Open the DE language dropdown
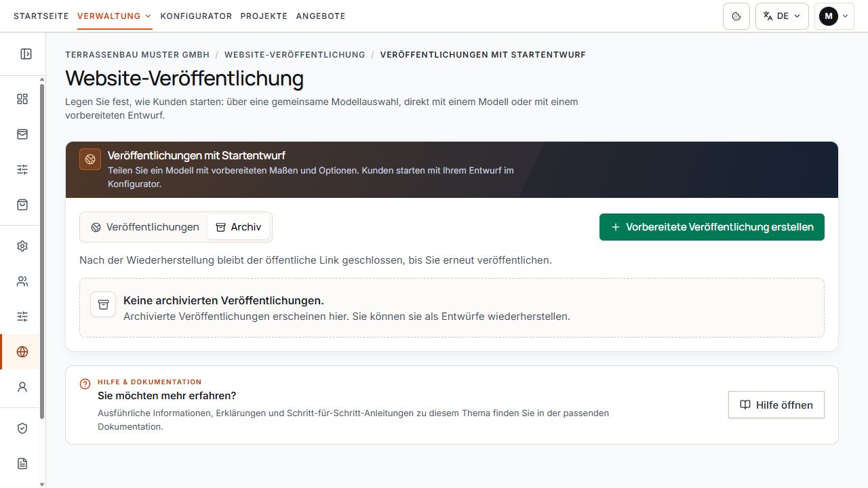The height and width of the screenshot is (488, 868). [x=782, y=16]
